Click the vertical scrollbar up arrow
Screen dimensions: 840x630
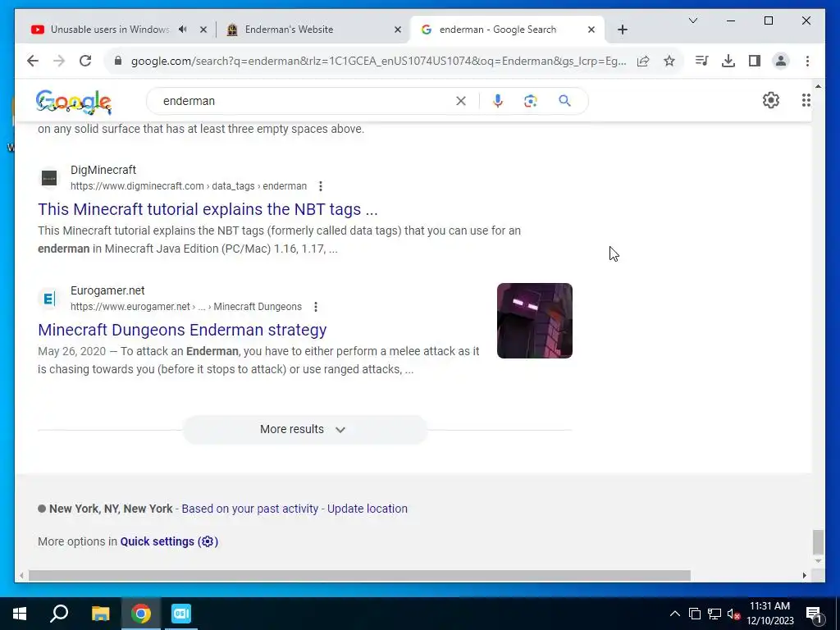pos(818,85)
